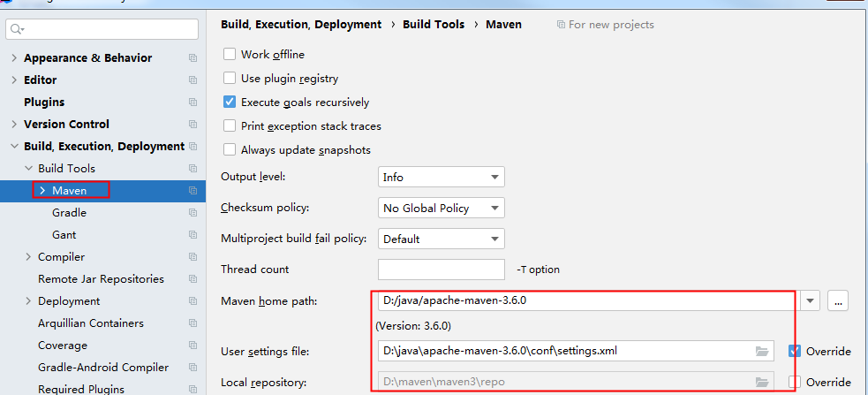Click the project-level icon beside Plugins

(192, 102)
